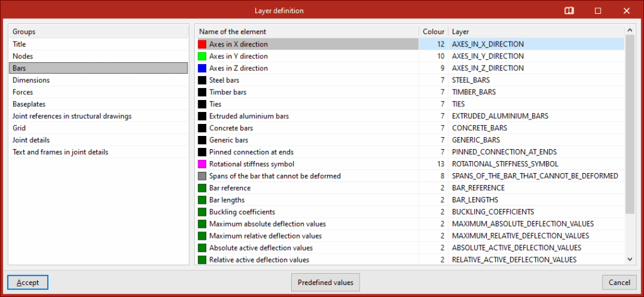Viewport: 644px width, 297px height.
Task: Click the Name of the element column header
Action: click(307, 31)
